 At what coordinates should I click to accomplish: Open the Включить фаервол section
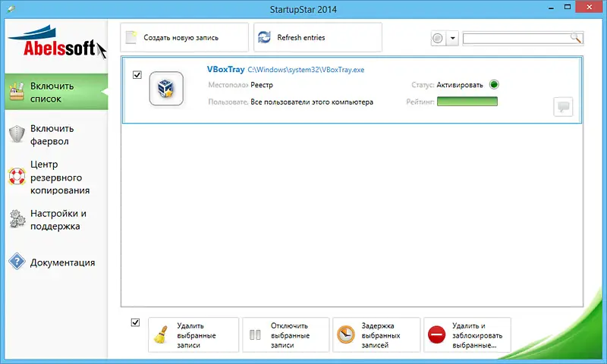[56, 135]
